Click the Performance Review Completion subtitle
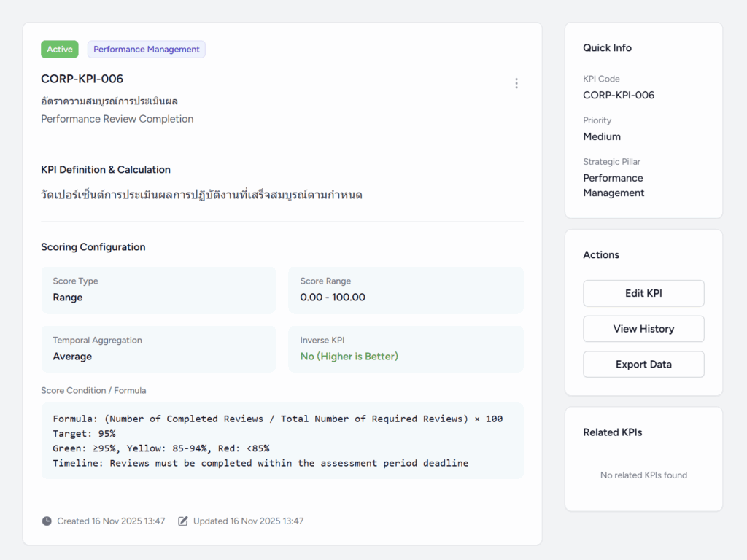Screen dimensions: 747x560 (117, 119)
